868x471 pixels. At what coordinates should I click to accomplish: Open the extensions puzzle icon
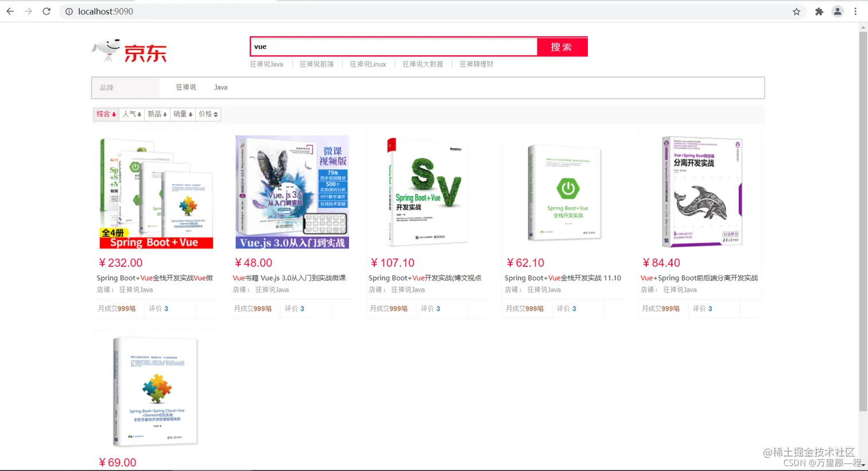click(x=819, y=11)
